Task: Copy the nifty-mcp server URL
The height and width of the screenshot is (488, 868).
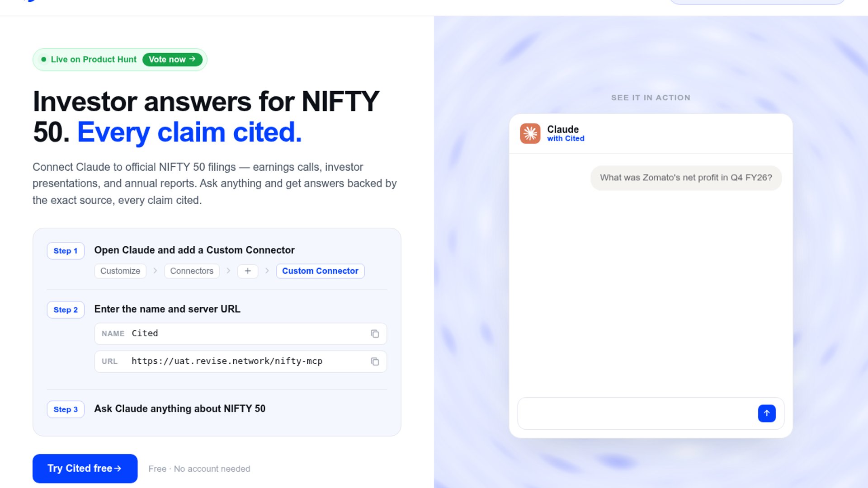Action: pyautogui.click(x=375, y=361)
